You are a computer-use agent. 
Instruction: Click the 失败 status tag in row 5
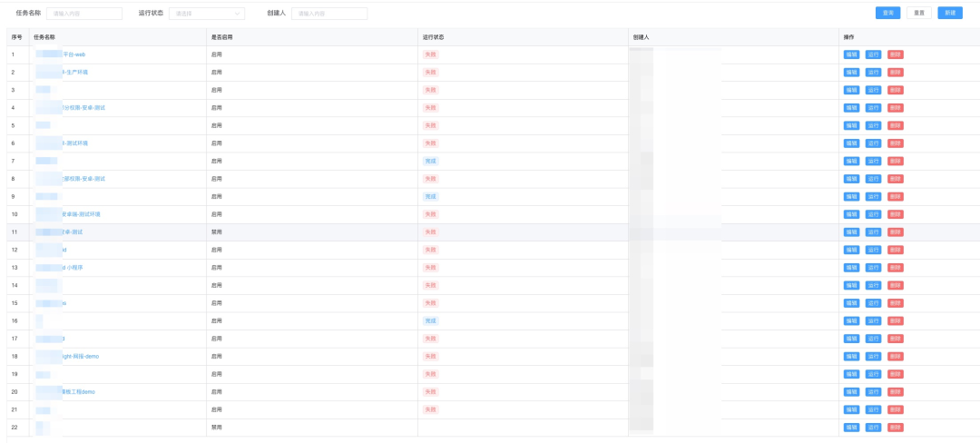click(x=430, y=125)
